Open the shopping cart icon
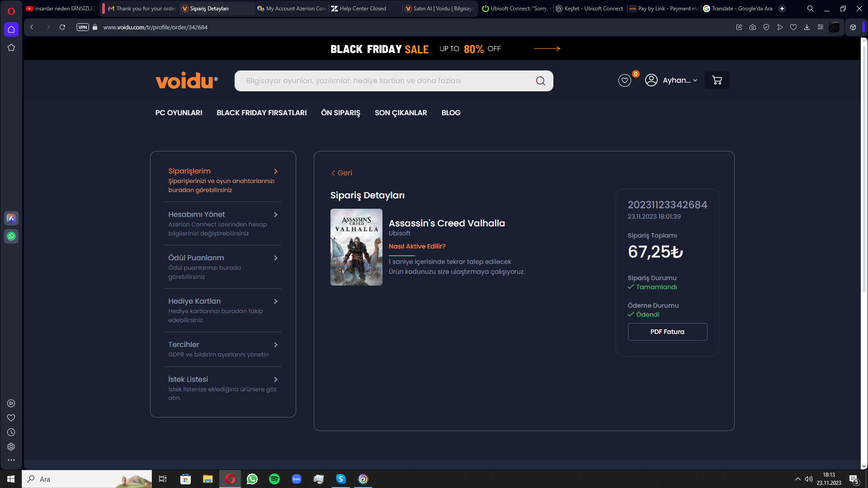 coord(717,80)
